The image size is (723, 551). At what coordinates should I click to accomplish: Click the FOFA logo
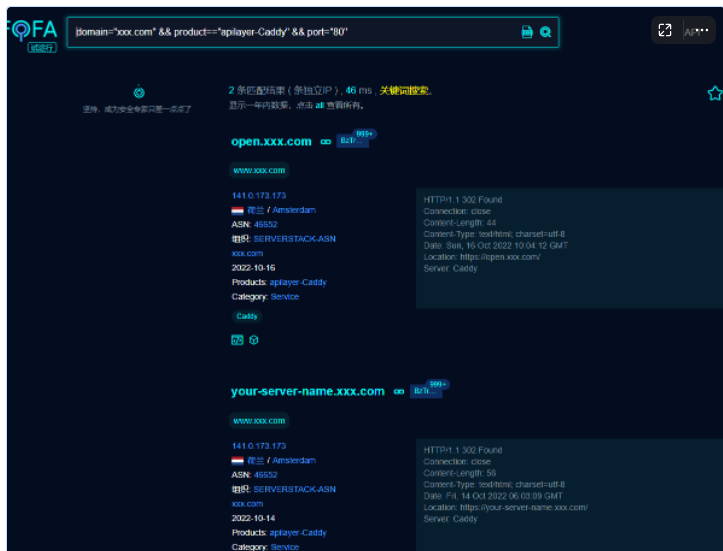coord(32,30)
